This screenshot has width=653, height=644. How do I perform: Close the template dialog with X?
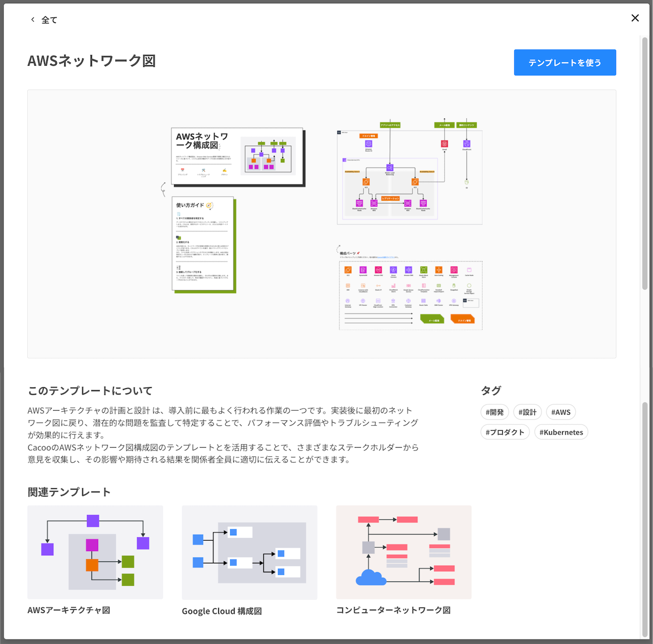pos(634,18)
